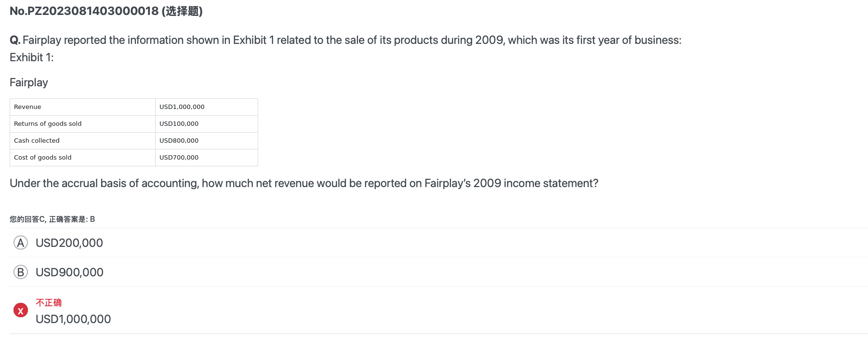Screen dimensions: 868x338
Task: Choose the USD200,000 answer text
Action: 69,243
